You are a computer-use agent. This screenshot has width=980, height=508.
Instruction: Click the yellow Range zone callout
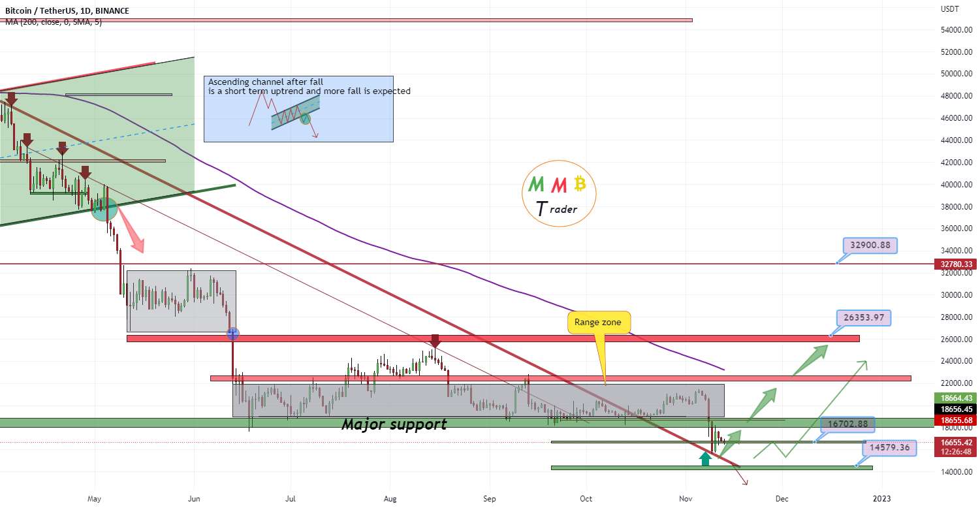599,322
